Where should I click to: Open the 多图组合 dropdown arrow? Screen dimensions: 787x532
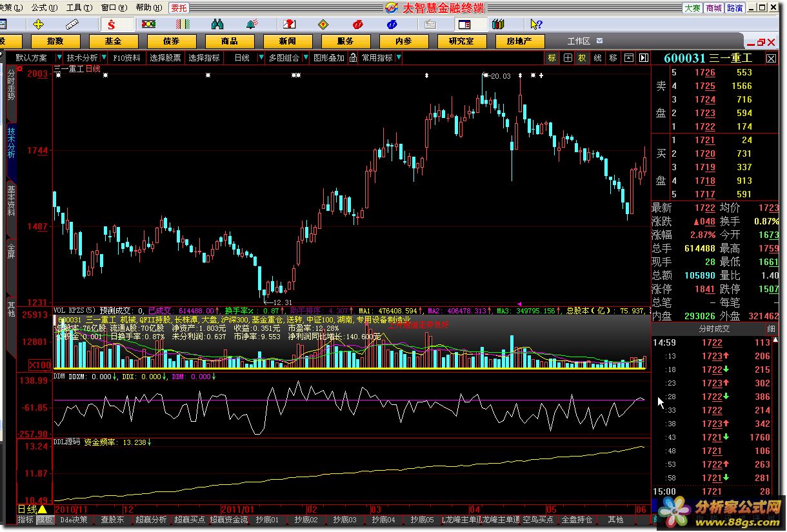click(x=304, y=57)
